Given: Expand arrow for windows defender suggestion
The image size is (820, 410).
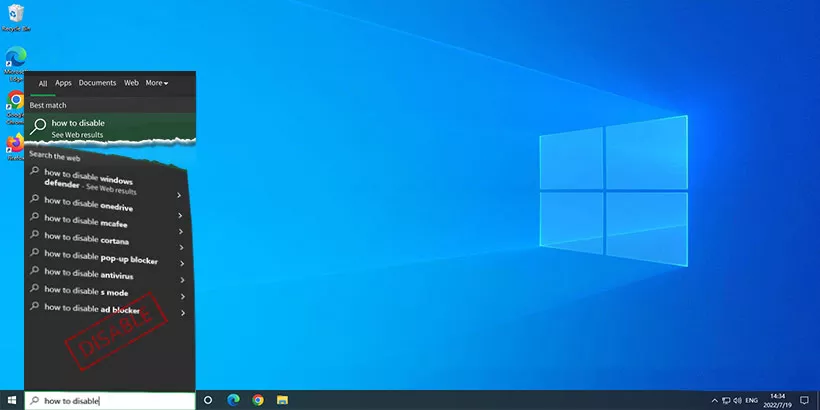Looking at the screenshot, I should (x=178, y=195).
